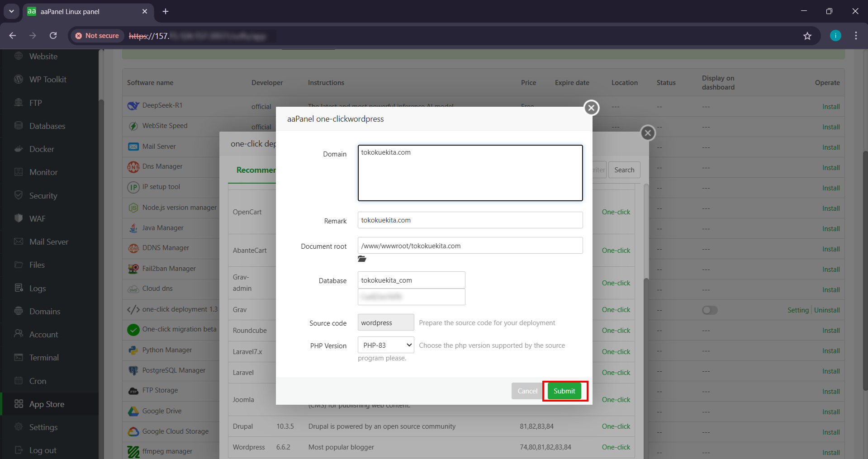Enable dashboard display for one-click deployment

709,310
